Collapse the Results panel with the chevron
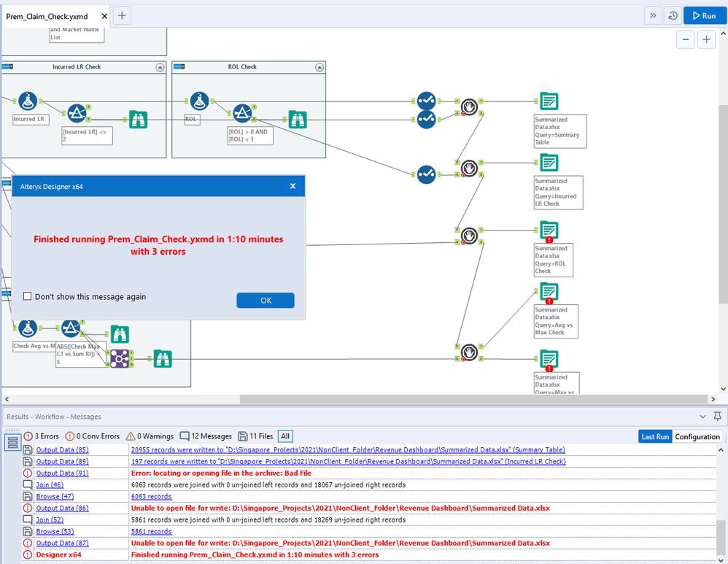Screen dimensions: 728x564 pos(703,417)
